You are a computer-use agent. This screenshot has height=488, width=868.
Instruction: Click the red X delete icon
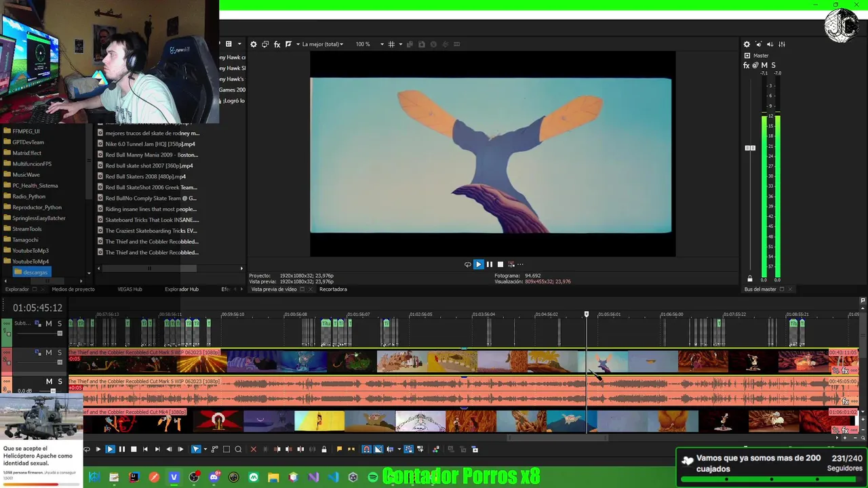pyautogui.click(x=254, y=449)
